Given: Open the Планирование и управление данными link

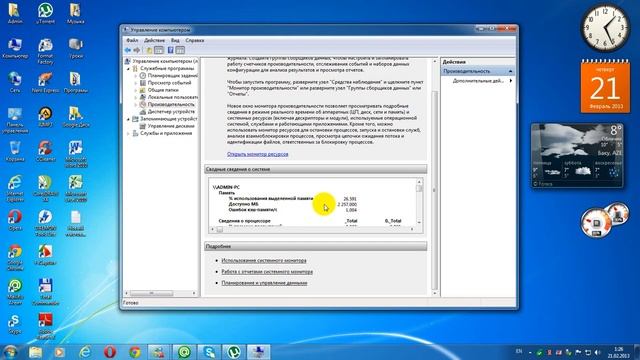Looking at the screenshot, I should coord(264,283).
